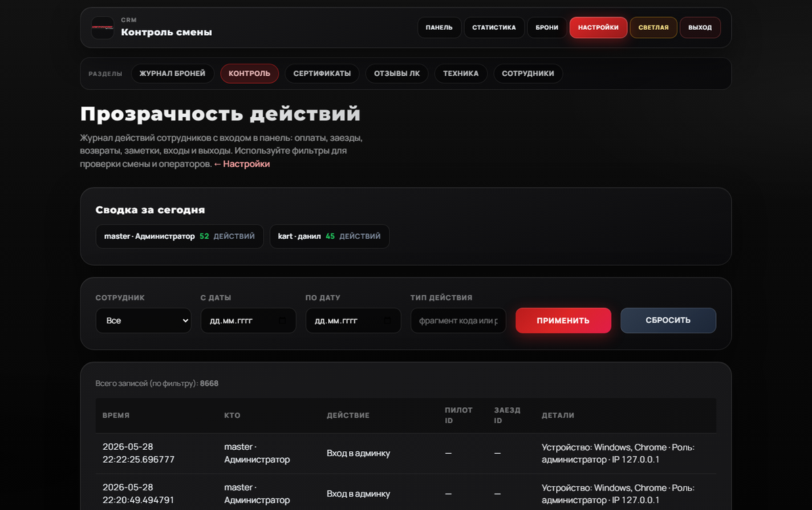The image size is (812, 510).
Task: Click the total records count 8668
Action: (x=209, y=384)
